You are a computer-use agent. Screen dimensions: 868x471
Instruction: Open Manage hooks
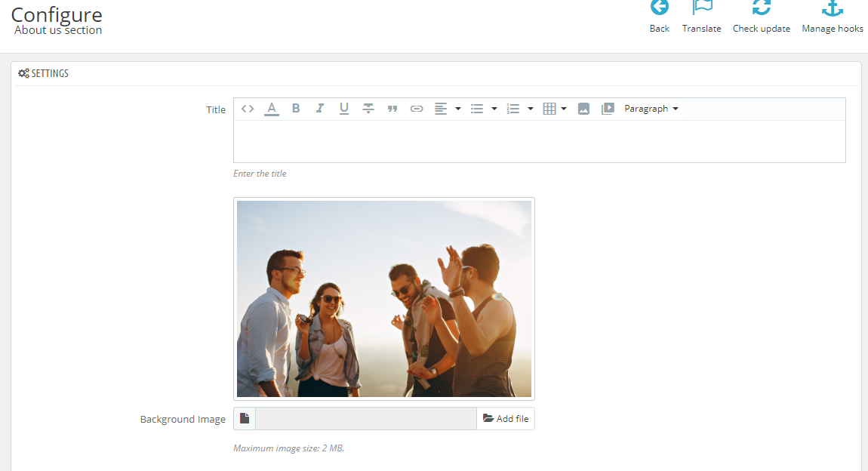click(833, 17)
